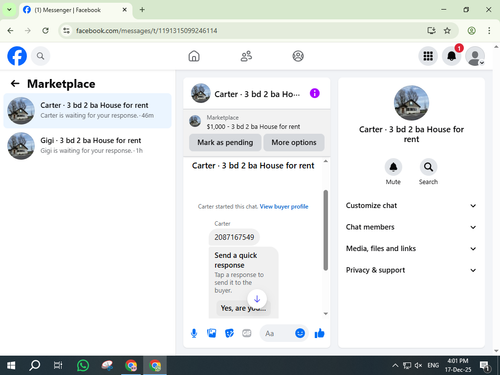Send a thumbs-up like
This screenshot has height=375, width=500.
click(x=319, y=333)
